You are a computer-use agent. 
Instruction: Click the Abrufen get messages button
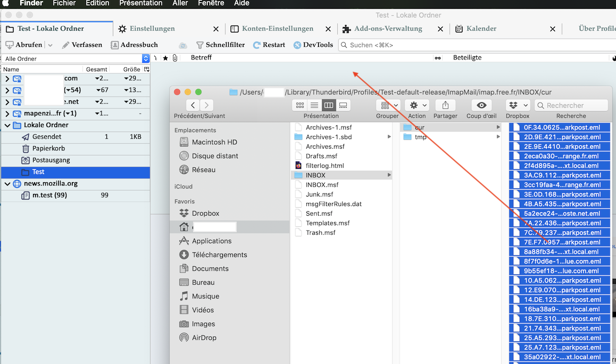pos(24,45)
